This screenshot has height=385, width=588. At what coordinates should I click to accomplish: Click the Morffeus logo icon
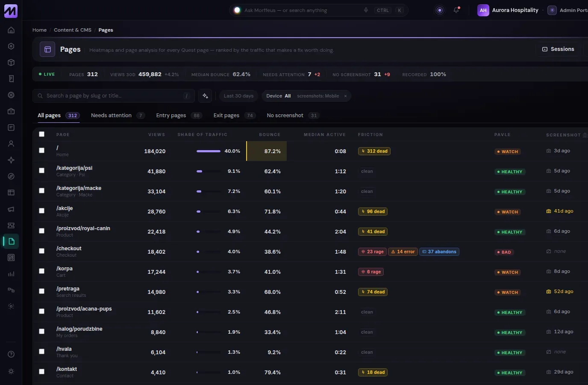[11, 11]
